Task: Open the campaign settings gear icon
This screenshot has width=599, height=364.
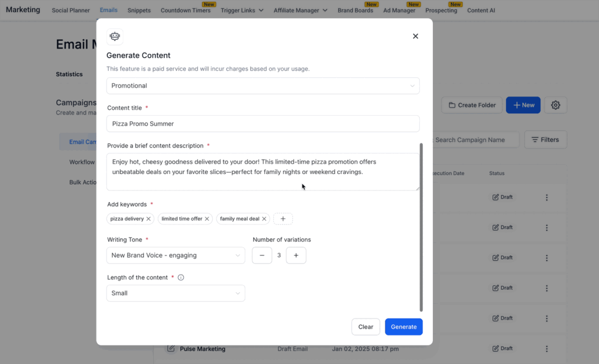Action: (555, 105)
